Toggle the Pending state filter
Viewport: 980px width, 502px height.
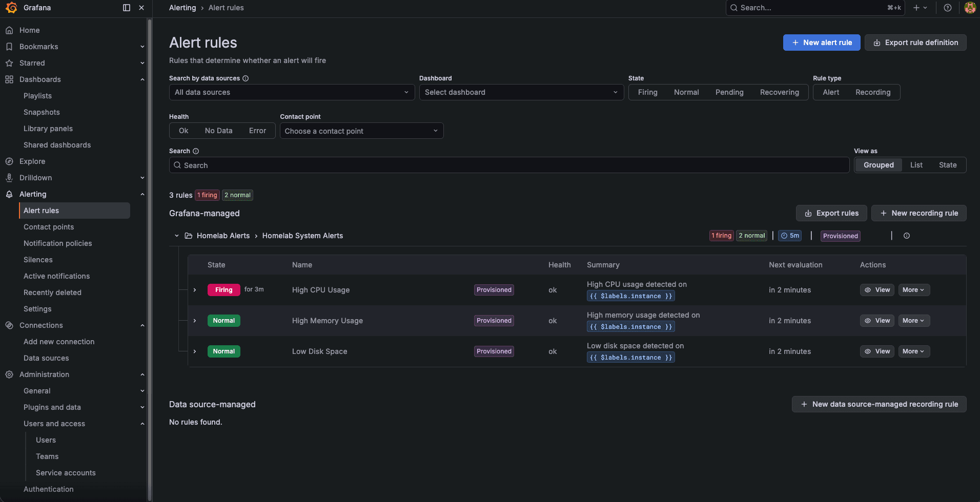pos(729,92)
